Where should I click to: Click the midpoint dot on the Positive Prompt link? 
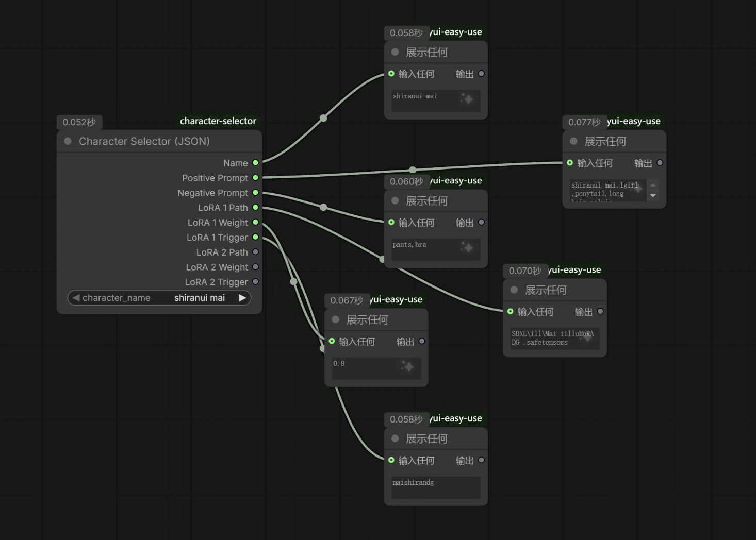point(413,170)
